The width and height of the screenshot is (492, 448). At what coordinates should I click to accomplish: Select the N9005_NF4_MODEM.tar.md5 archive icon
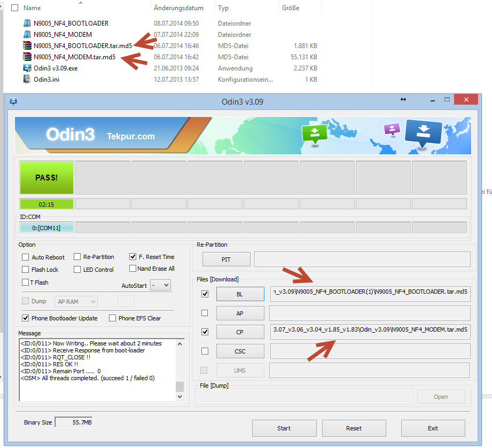tap(27, 57)
